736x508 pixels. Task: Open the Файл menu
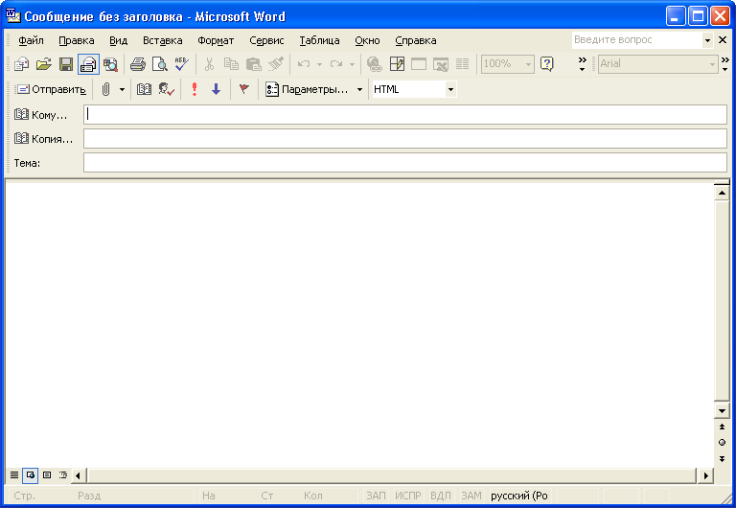(x=31, y=40)
